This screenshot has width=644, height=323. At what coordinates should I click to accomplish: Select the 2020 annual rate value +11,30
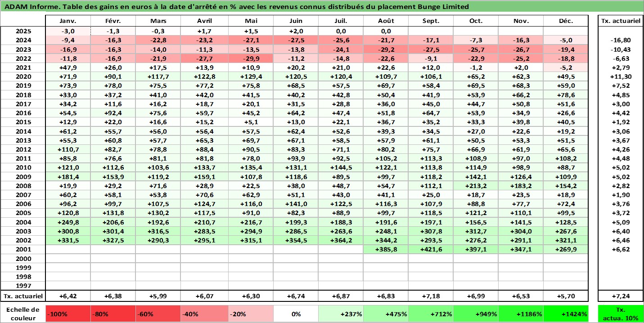coord(621,76)
